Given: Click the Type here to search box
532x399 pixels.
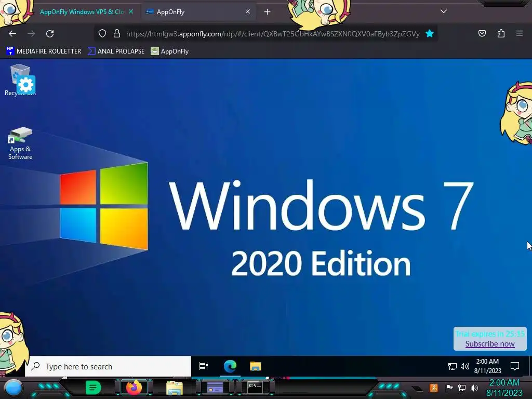Looking at the screenshot, I should (108, 366).
